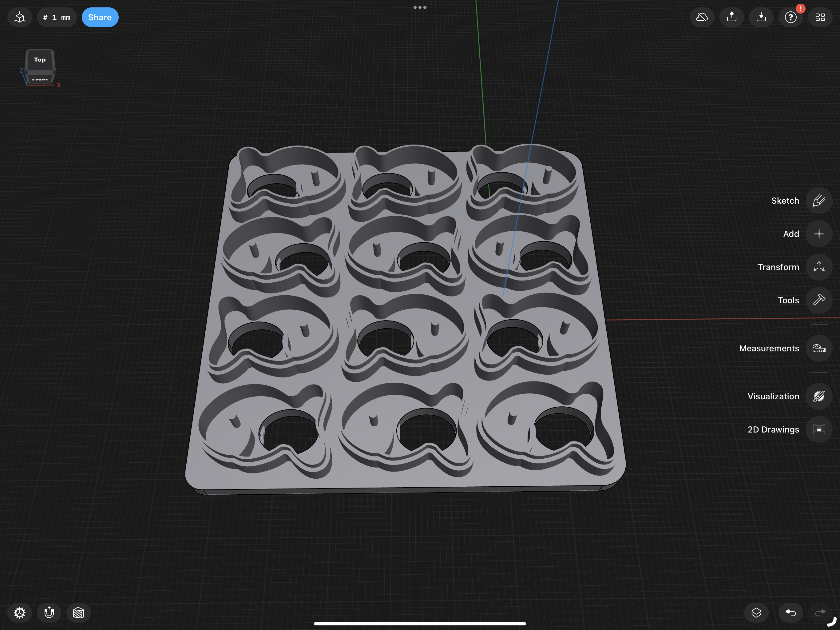Open the four-squares grid menu icon
Image resolution: width=840 pixels, height=630 pixels.
click(820, 18)
